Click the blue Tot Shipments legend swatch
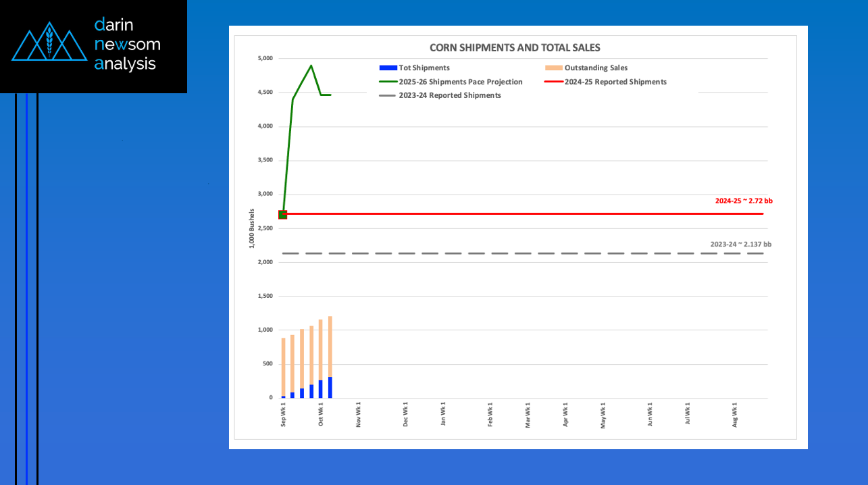868x485 pixels. (388, 68)
